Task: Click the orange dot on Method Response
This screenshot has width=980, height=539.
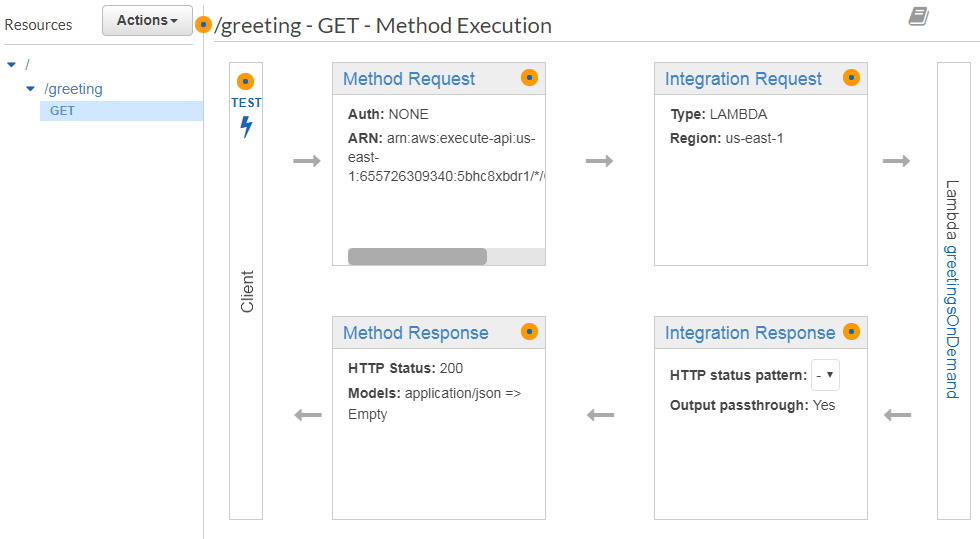Action: tap(529, 331)
